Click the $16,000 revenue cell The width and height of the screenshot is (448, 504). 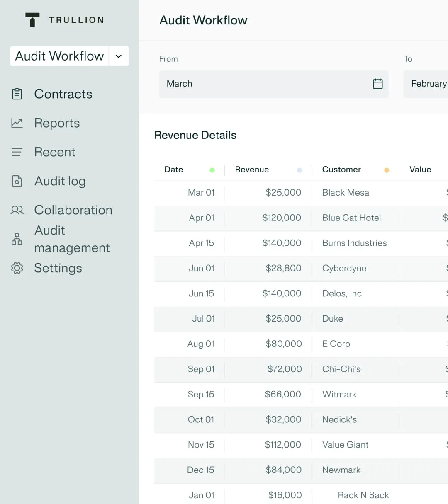(285, 495)
